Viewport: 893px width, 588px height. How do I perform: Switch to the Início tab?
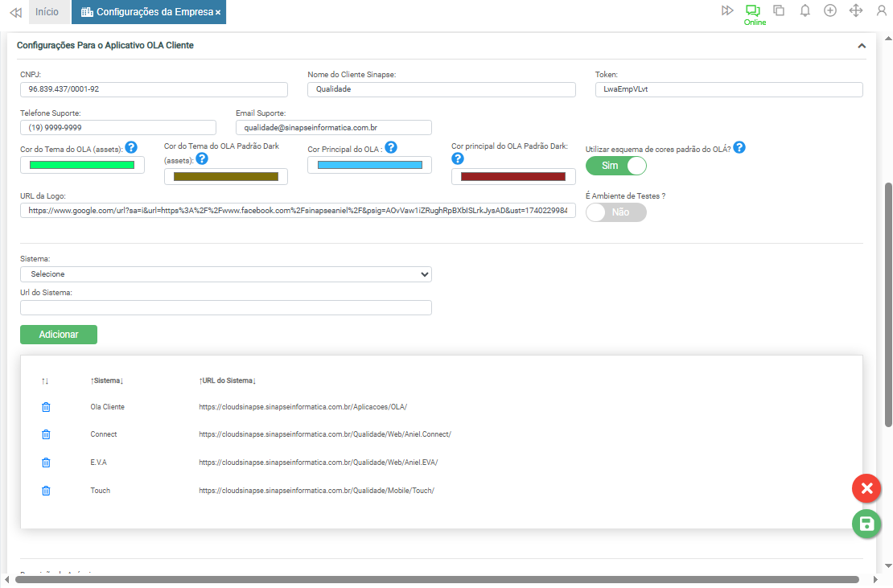point(47,12)
